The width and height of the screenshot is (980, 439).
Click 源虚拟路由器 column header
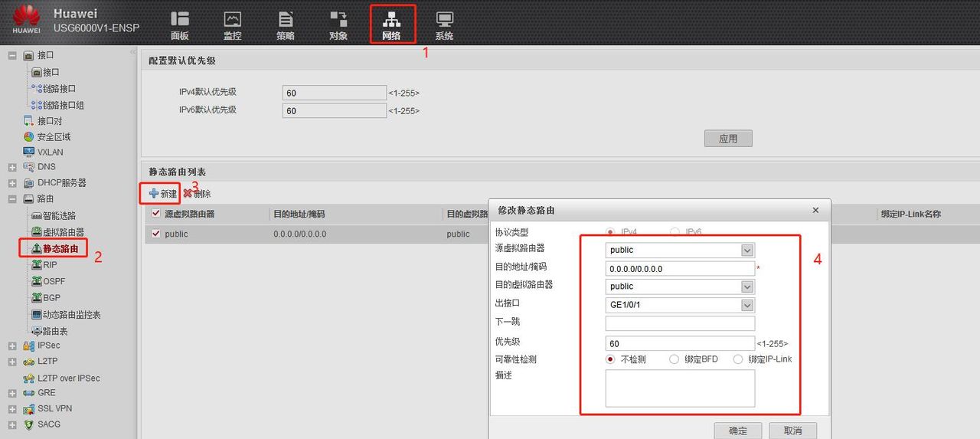pyautogui.click(x=190, y=215)
